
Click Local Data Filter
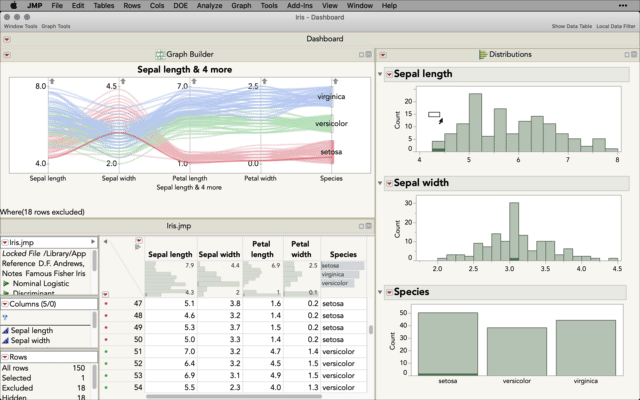click(616, 26)
